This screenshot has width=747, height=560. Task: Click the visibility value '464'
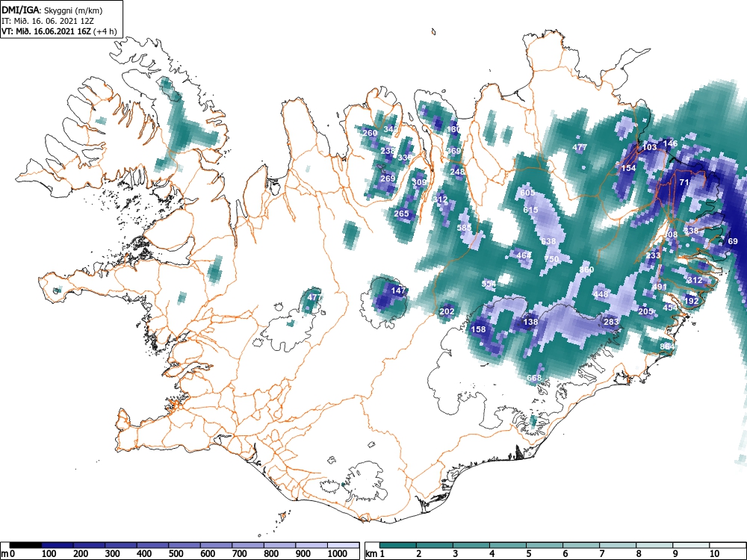[524, 255]
